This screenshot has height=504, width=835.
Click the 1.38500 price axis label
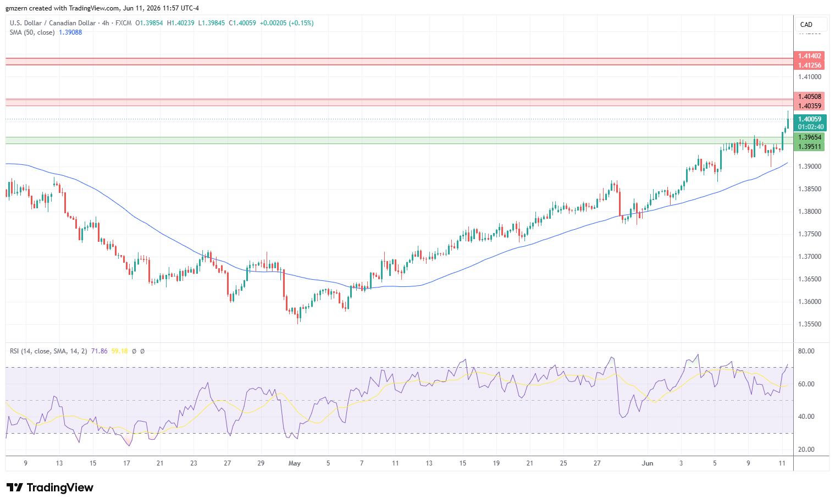point(810,189)
